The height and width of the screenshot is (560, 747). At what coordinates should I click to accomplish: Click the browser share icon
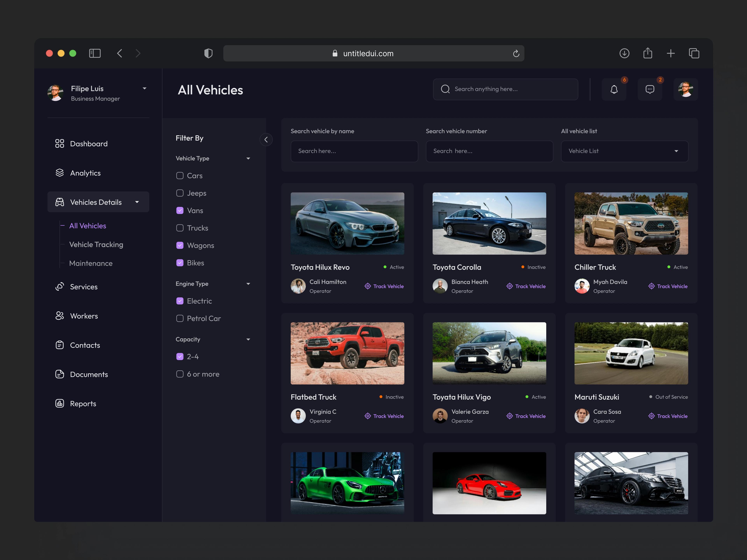click(x=648, y=53)
